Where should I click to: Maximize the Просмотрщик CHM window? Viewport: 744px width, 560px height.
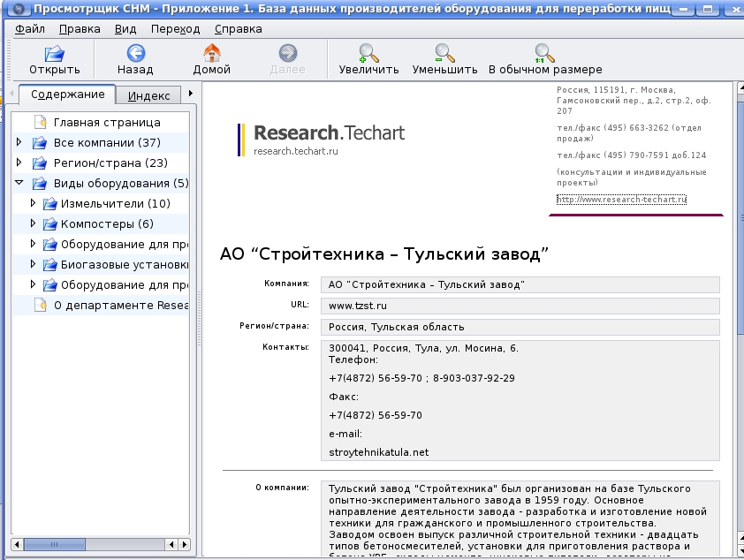(x=708, y=9)
